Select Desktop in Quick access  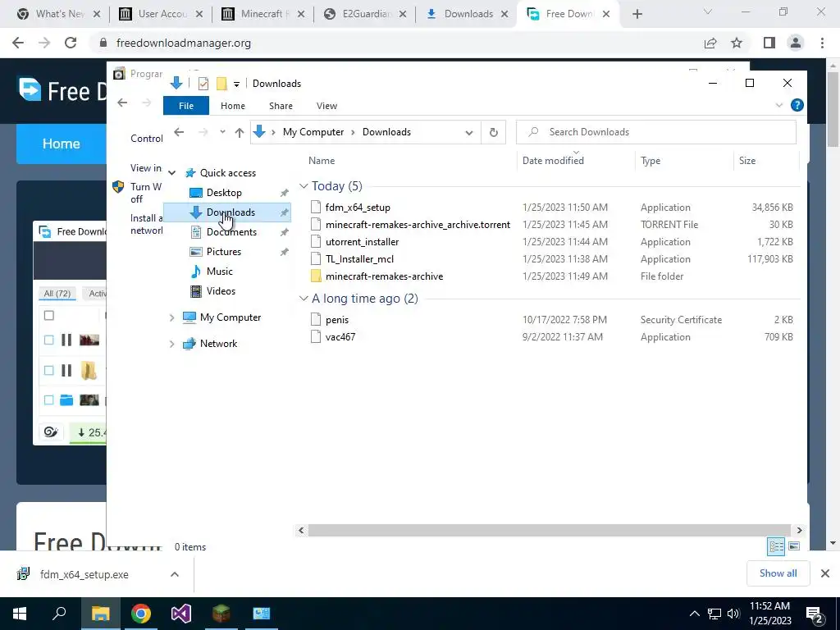(224, 193)
